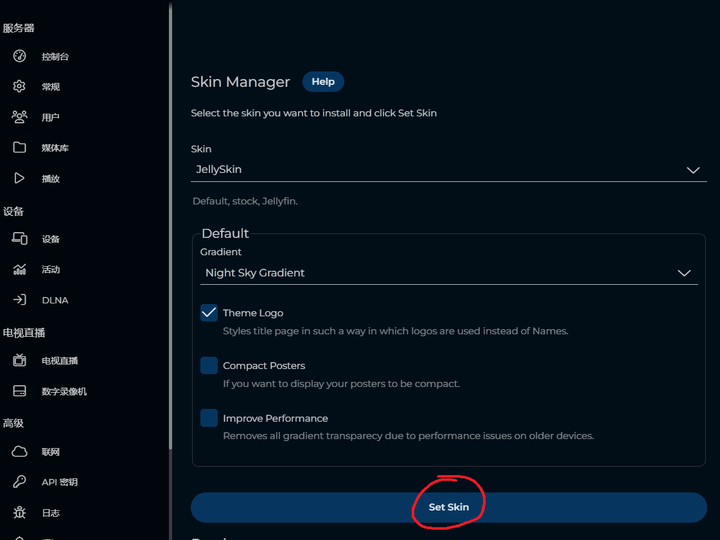Image resolution: width=720 pixels, height=540 pixels.
Task: Open the Night Sky Gradient dropdown
Action: [449, 273]
